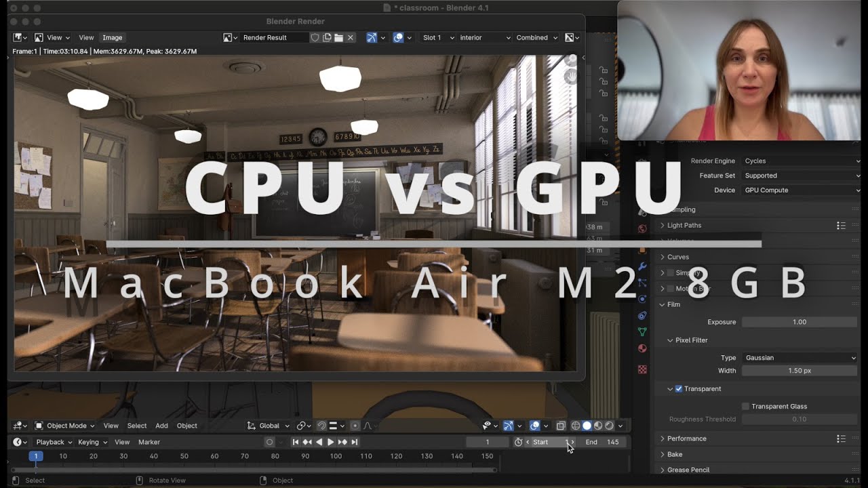Jump to the first frame
Image resolution: width=868 pixels, height=488 pixels.
pos(296,442)
